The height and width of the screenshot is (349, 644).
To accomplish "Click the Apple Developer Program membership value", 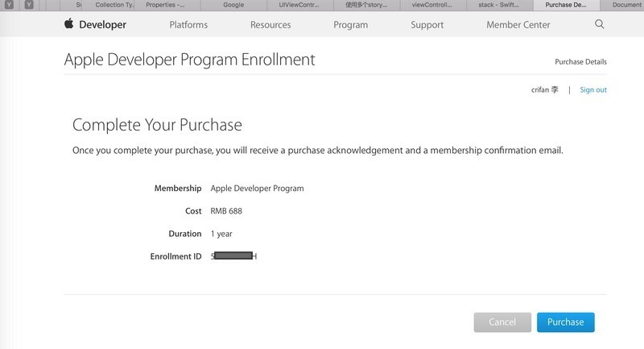I will (x=257, y=189).
